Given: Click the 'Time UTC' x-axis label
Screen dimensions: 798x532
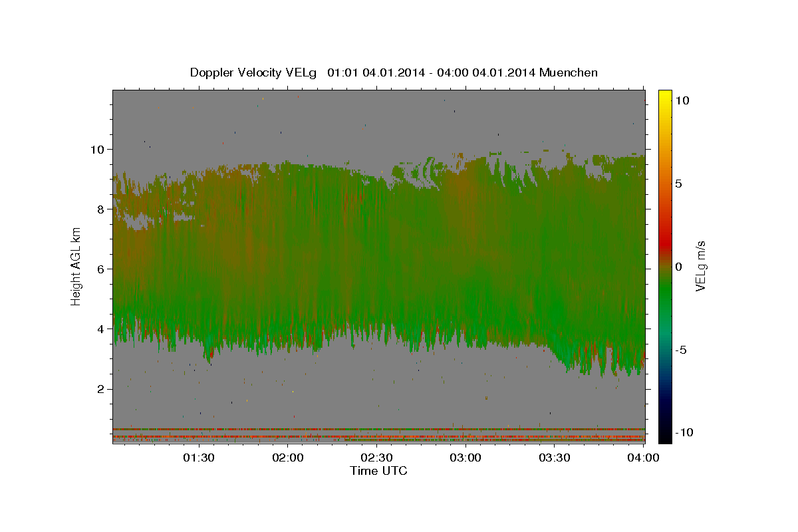Looking at the screenshot, I should pyautogui.click(x=378, y=471).
